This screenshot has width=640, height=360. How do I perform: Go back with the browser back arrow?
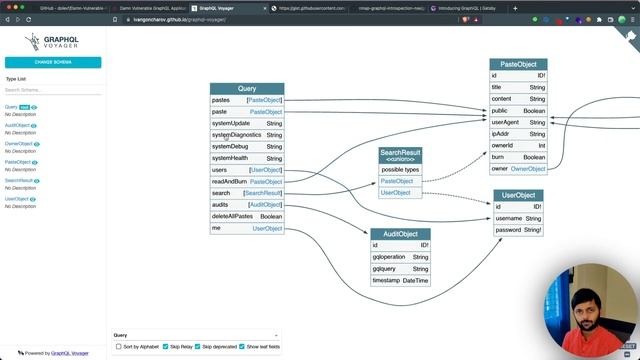(7, 19)
